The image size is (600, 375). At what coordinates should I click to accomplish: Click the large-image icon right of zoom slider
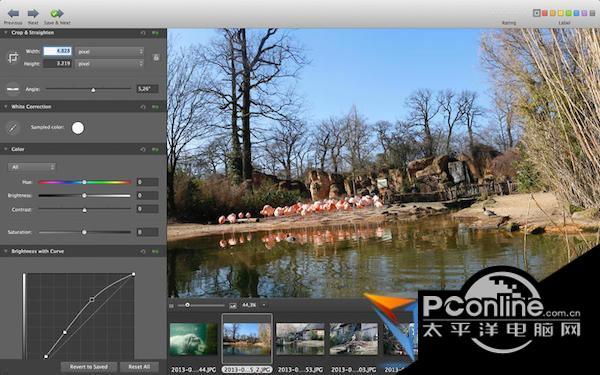click(232, 305)
